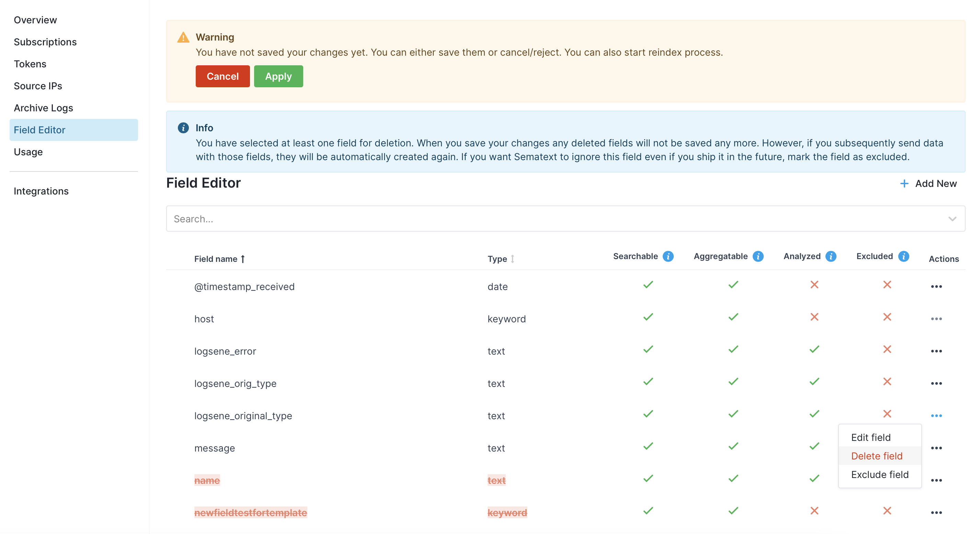Screen dimensions: 980x534
Task: Click the Warning triangle icon
Action: coord(183,37)
